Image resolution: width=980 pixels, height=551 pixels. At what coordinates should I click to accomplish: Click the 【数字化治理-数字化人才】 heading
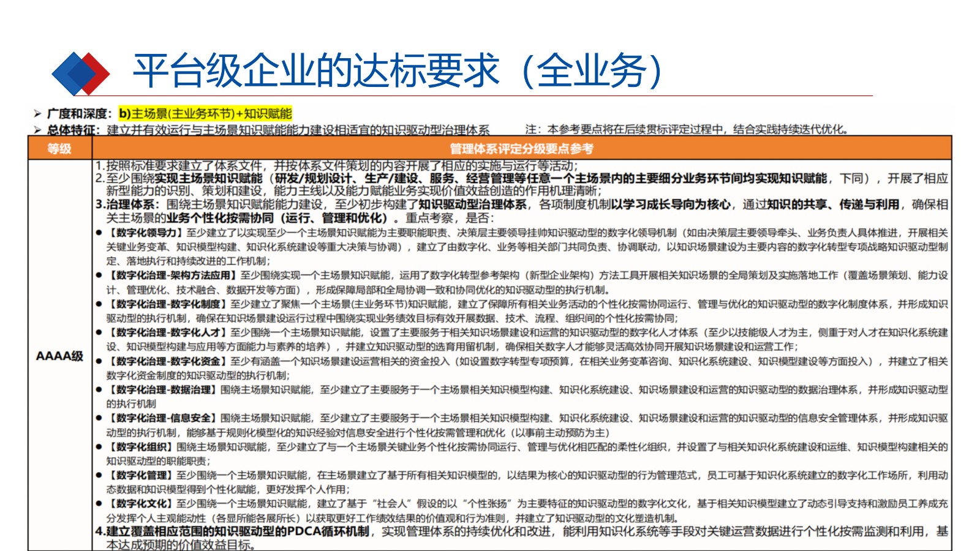click(168, 332)
